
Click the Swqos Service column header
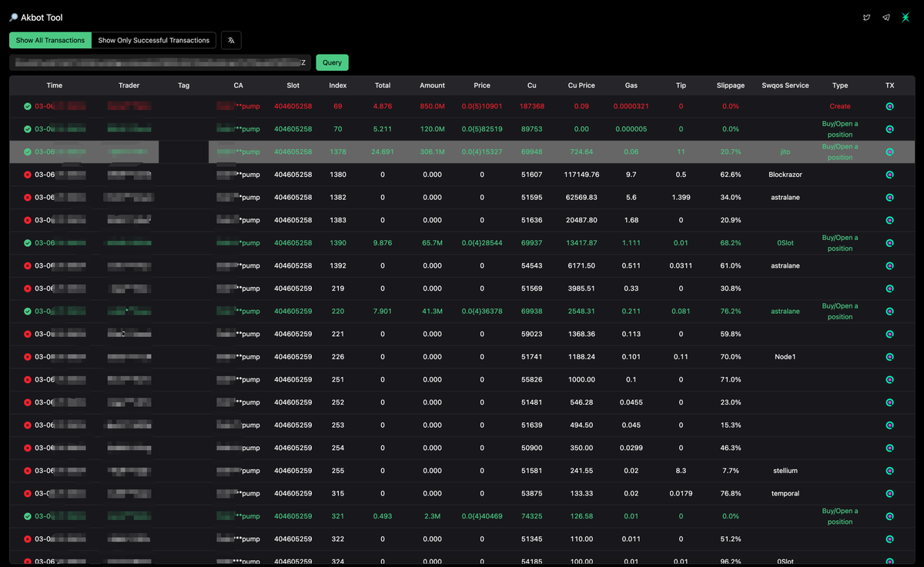tap(785, 85)
